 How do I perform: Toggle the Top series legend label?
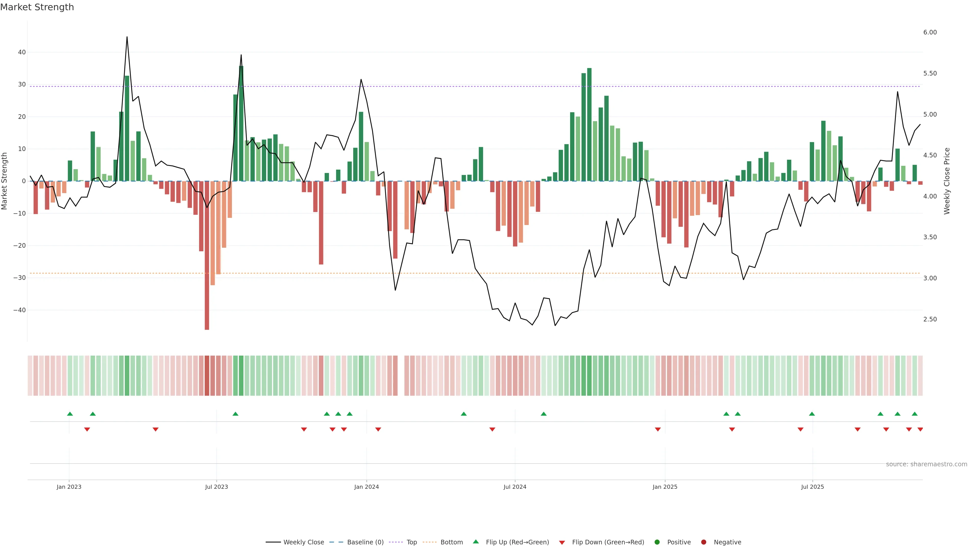tap(412, 542)
